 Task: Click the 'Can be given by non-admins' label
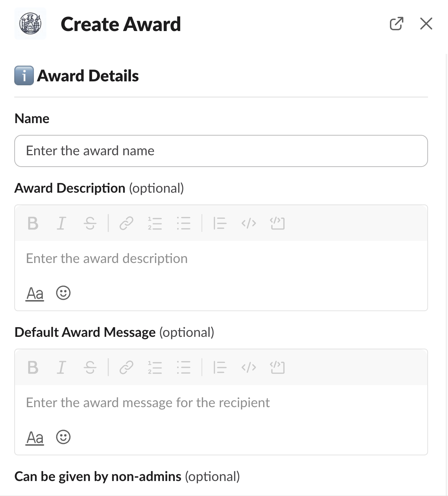(x=98, y=476)
